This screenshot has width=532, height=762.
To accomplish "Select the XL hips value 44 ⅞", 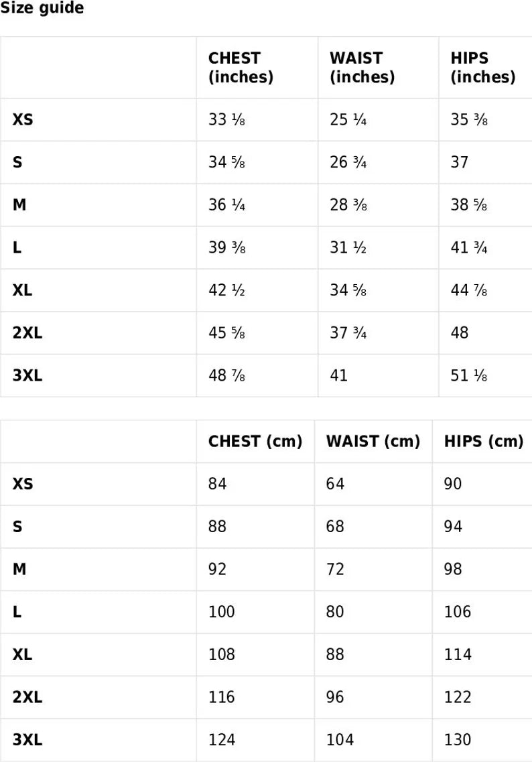I will pyautogui.click(x=469, y=290).
